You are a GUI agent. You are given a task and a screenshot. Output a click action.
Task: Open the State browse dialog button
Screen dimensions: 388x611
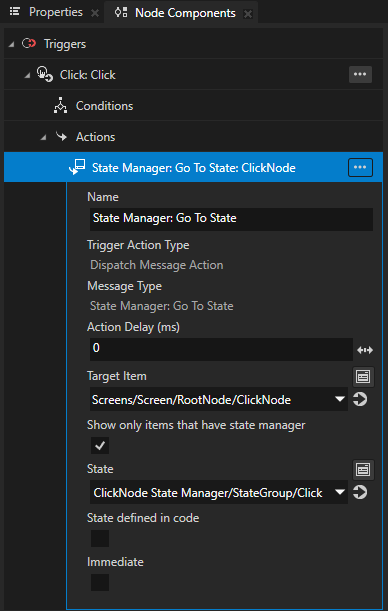point(363,470)
